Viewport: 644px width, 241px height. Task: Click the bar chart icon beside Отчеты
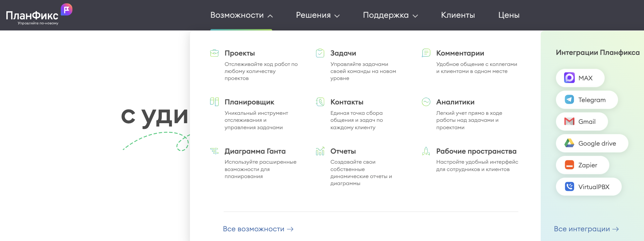click(320, 151)
